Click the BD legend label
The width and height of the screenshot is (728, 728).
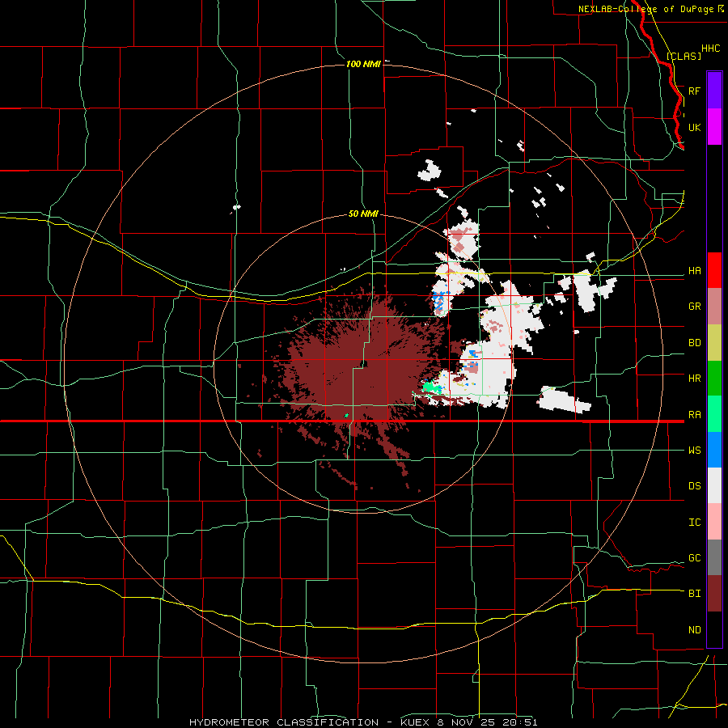point(694,343)
